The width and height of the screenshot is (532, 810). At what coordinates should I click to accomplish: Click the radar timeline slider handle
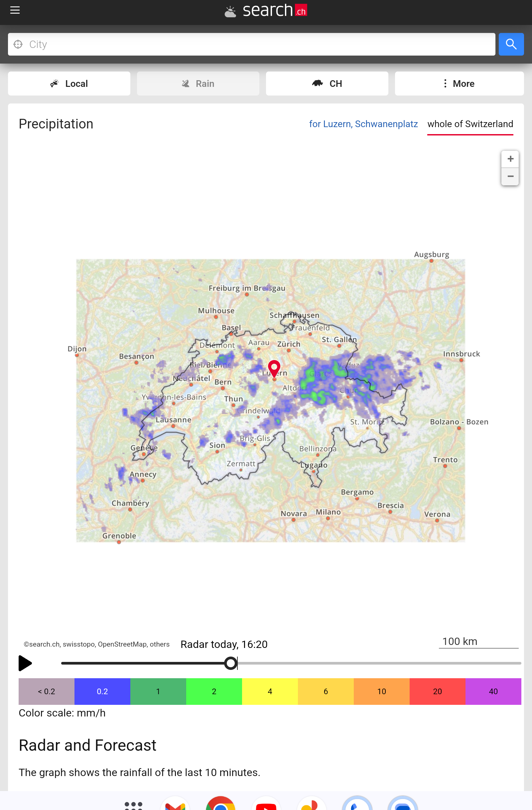[x=231, y=663]
